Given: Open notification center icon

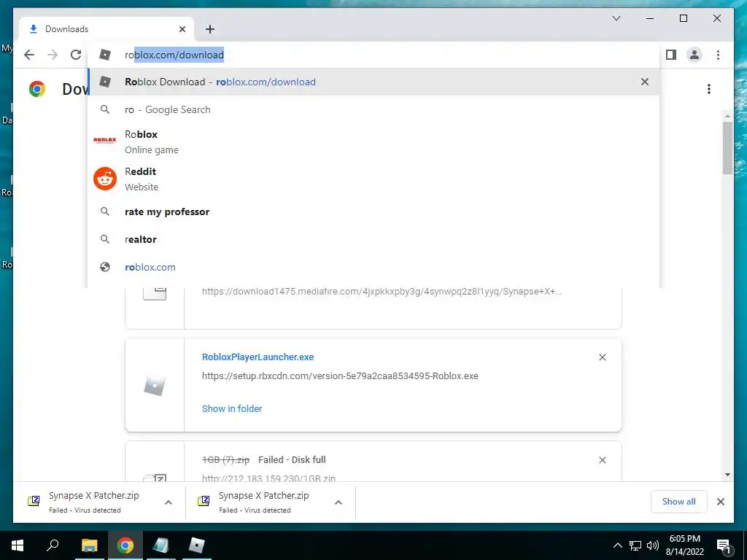Looking at the screenshot, I should coord(724,545).
